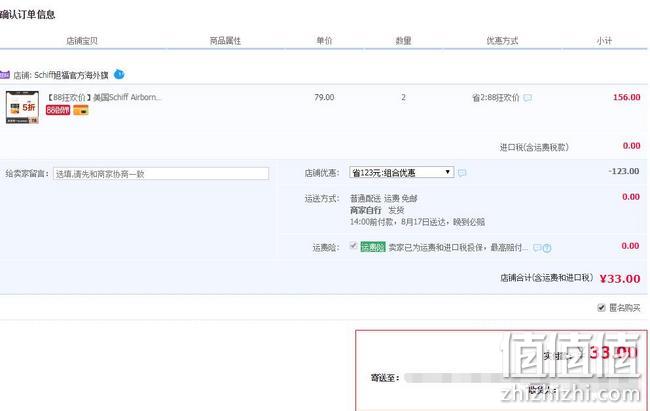
Task: Click the 79.00 unit price value
Action: (x=324, y=97)
